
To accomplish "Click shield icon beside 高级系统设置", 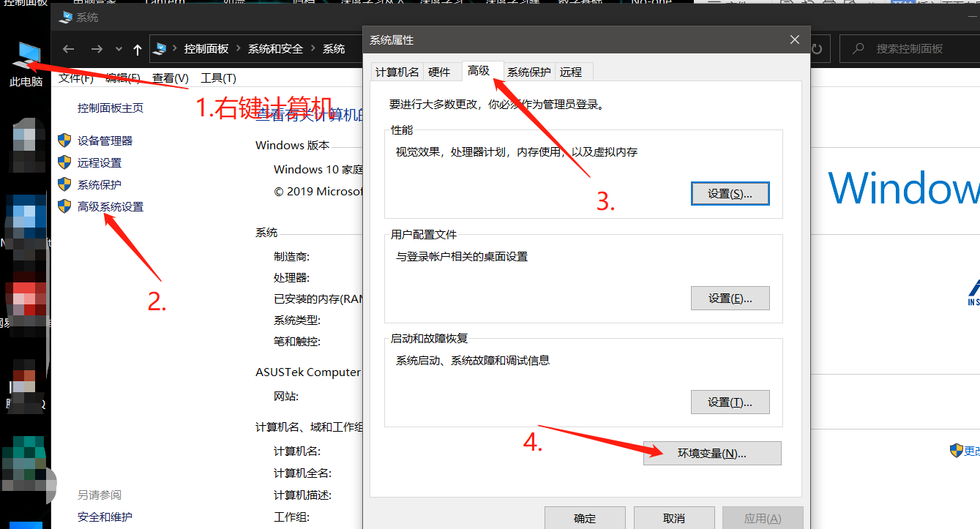I will pos(64,206).
